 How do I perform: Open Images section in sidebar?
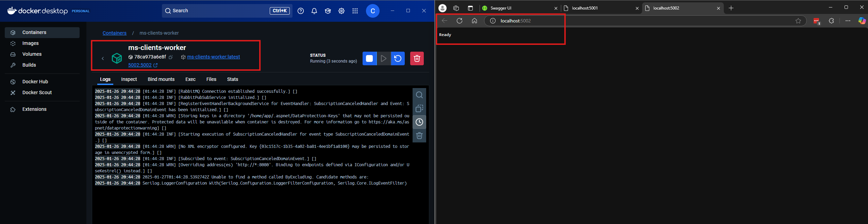42,43
